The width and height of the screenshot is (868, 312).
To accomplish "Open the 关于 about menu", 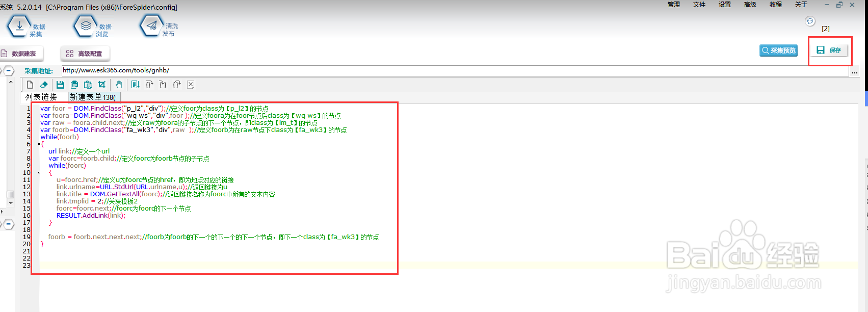I will click(801, 5).
